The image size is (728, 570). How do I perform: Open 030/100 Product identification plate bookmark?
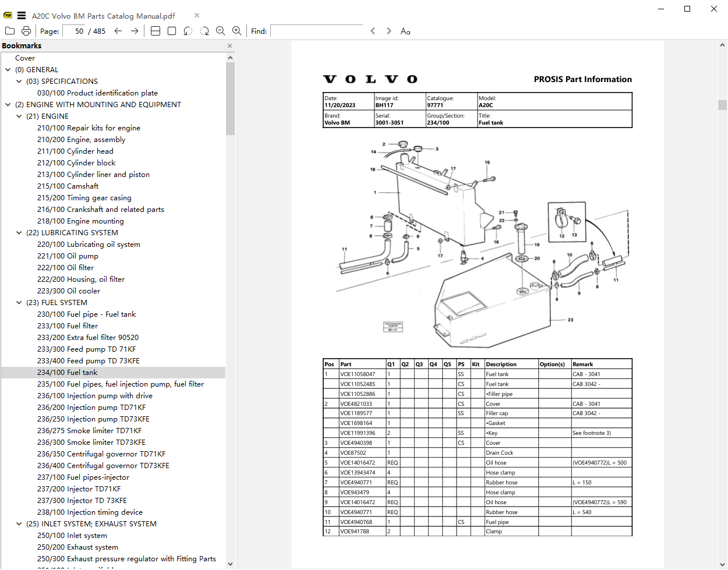tap(97, 93)
